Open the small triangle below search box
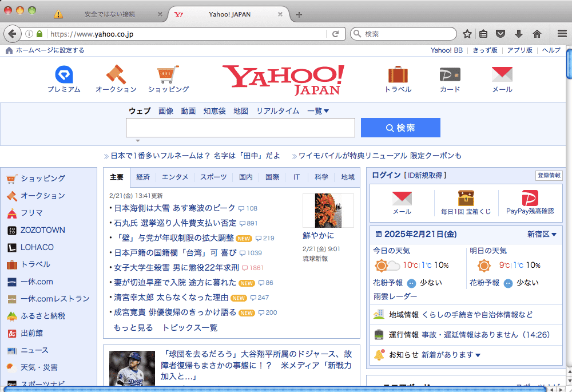The height and width of the screenshot is (392, 572). click(137, 141)
